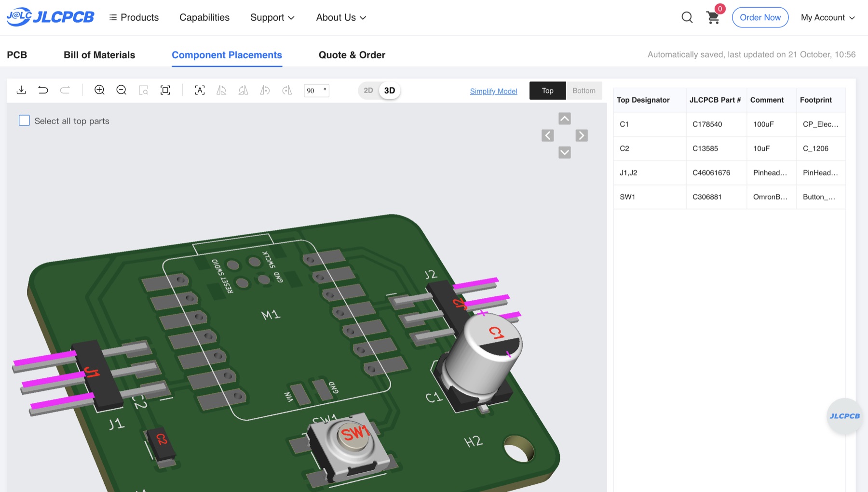This screenshot has width=868, height=492.
Task: Tick the Select all top parts checkbox
Action: 24,120
